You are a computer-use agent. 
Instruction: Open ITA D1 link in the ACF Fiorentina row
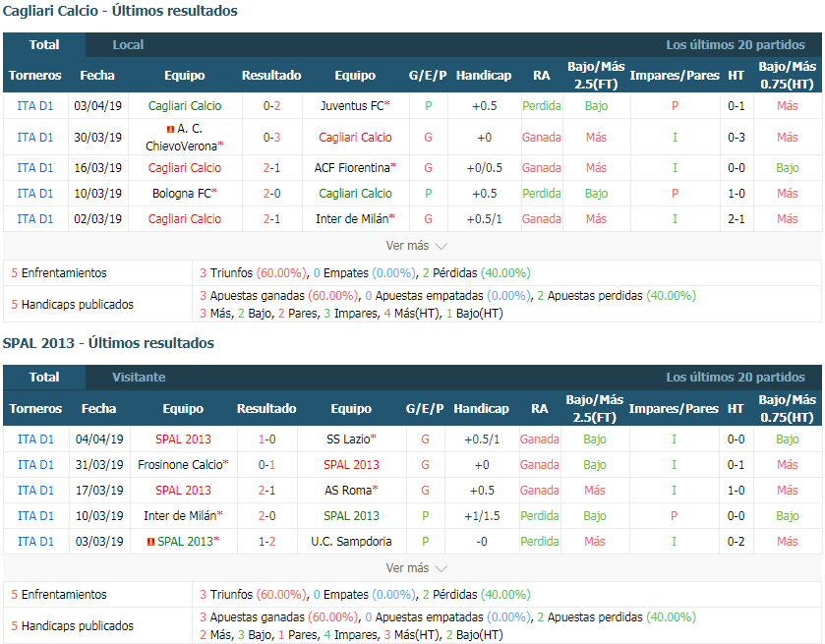[x=35, y=168]
